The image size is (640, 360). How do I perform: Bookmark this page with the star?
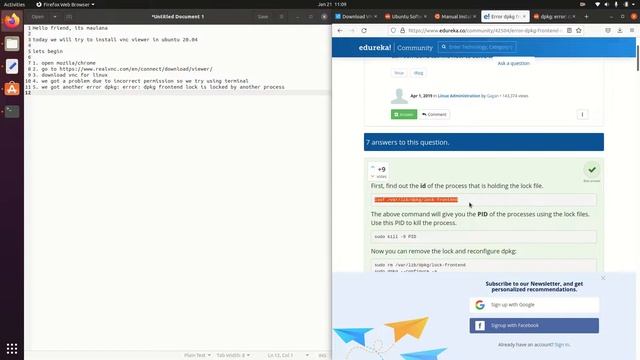pos(579,31)
